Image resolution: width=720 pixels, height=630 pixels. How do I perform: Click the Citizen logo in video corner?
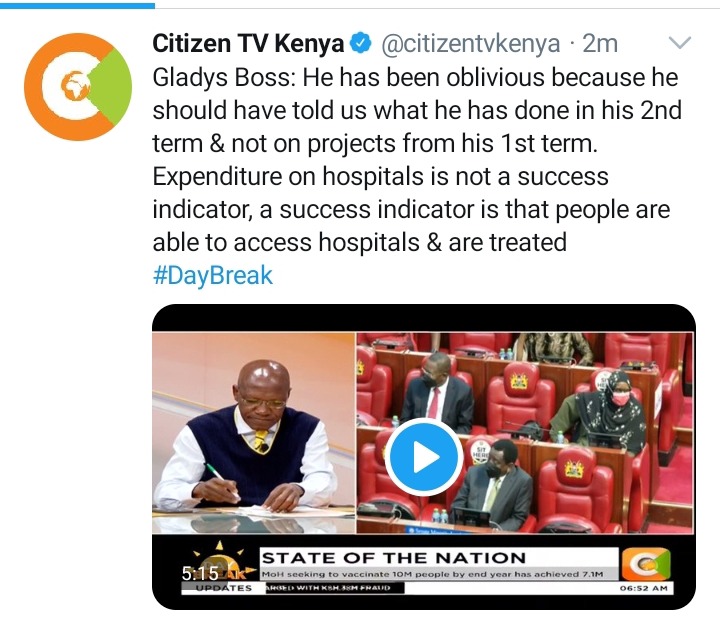coord(646,564)
